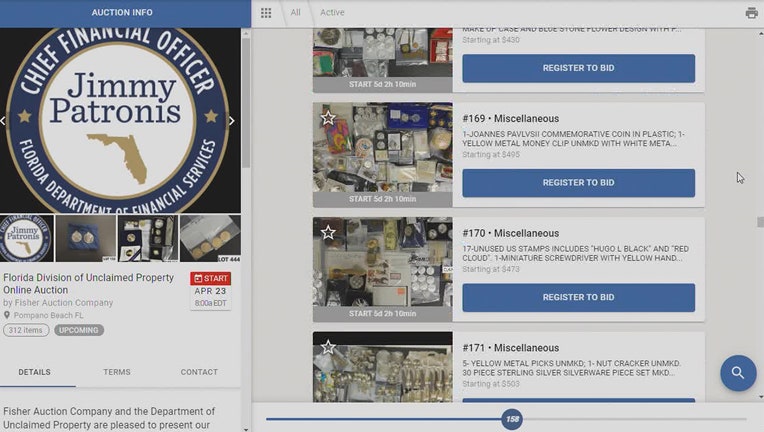
Task: Register to bid on lot #170
Action: tap(578, 298)
